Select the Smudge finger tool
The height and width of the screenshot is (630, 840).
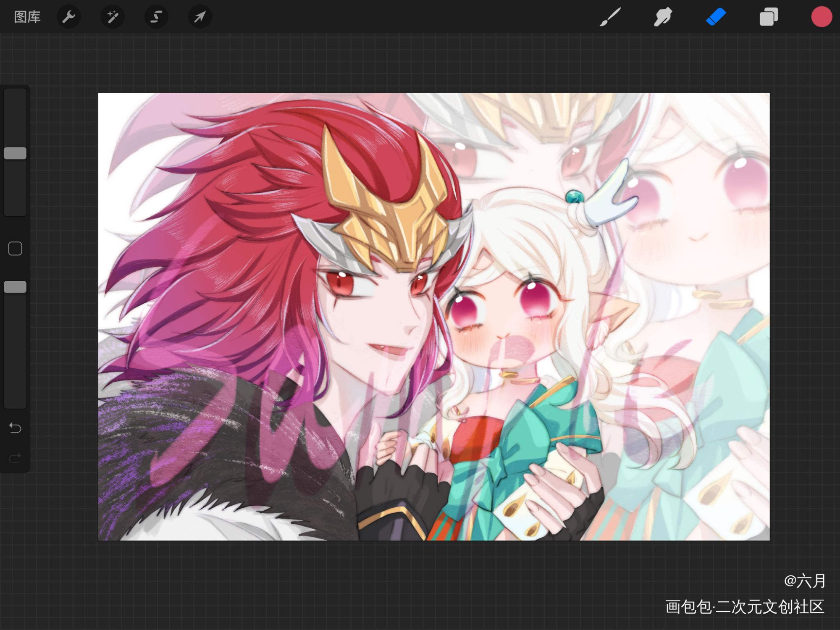click(x=663, y=17)
